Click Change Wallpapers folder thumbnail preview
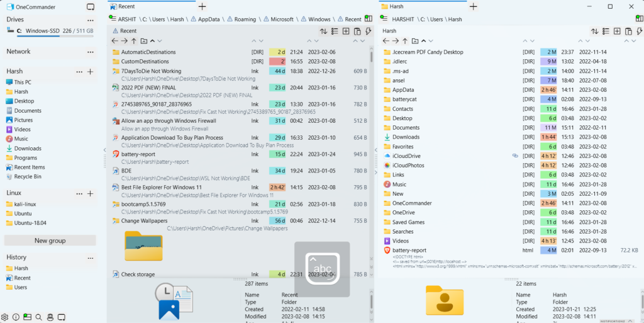 (x=144, y=246)
